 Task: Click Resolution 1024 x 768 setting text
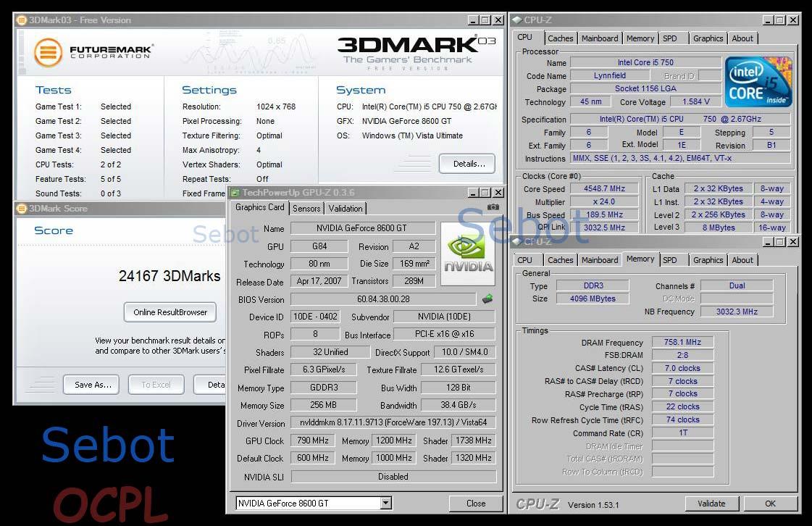[275, 107]
